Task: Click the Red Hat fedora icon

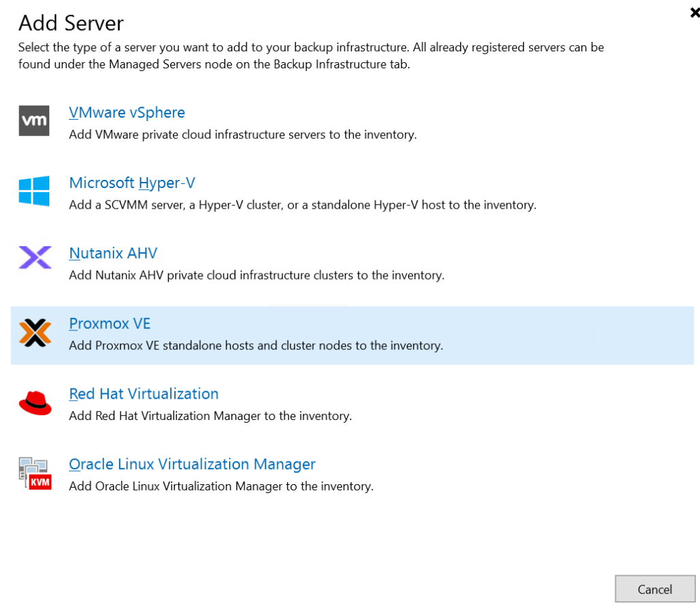Action: tap(35, 403)
